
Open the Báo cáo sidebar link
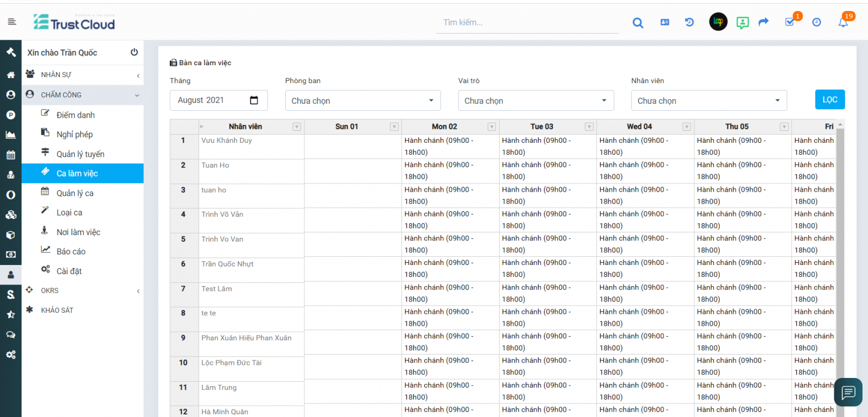71,251
